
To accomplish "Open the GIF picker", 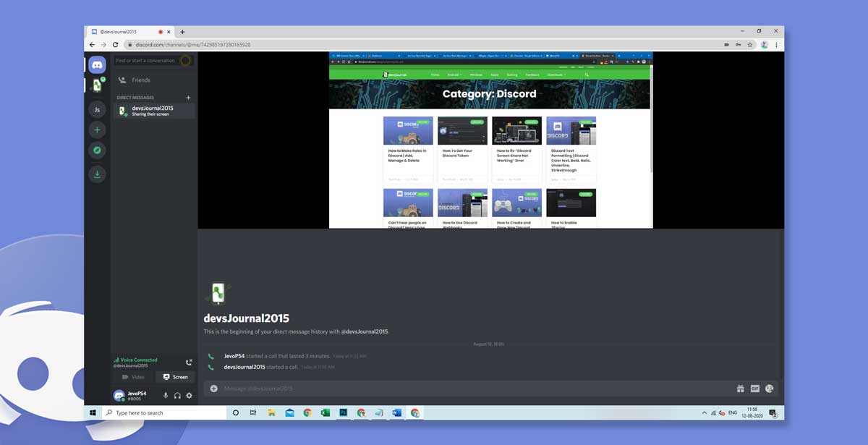I will click(755, 389).
